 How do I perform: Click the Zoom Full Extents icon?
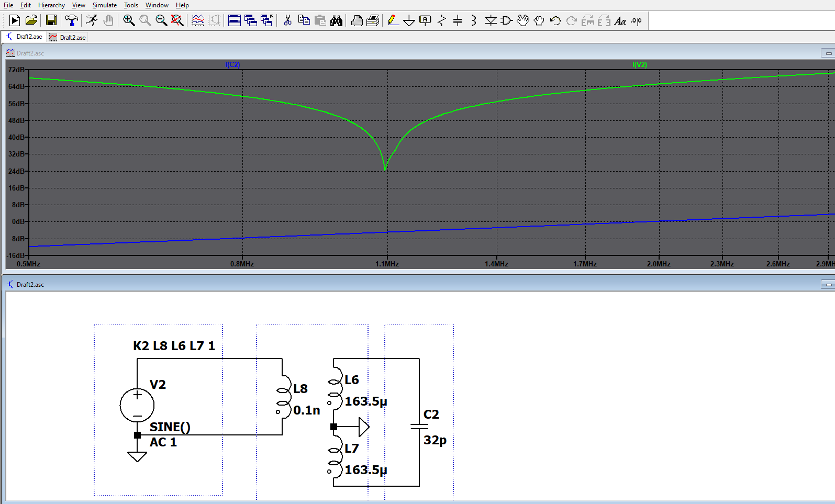pyautogui.click(x=177, y=20)
